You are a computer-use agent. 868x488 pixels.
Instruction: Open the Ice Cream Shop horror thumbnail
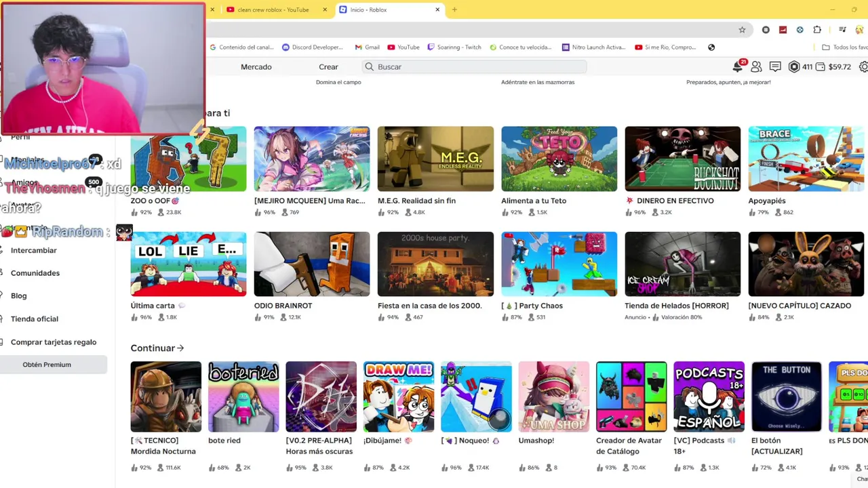click(x=683, y=264)
